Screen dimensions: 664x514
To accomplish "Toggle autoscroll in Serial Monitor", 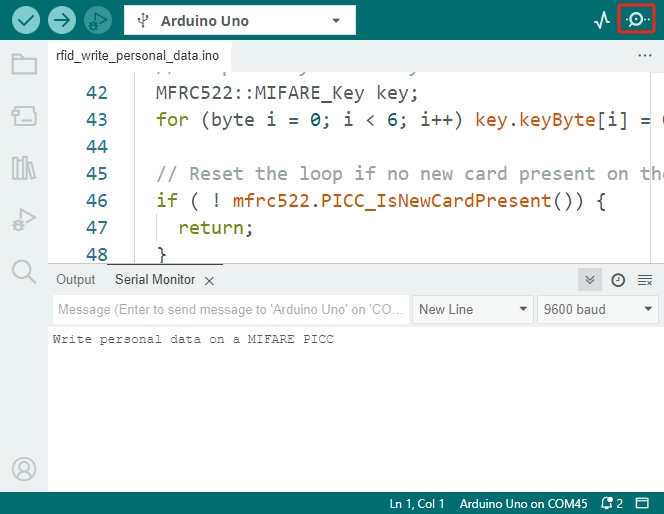I will [x=590, y=280].
